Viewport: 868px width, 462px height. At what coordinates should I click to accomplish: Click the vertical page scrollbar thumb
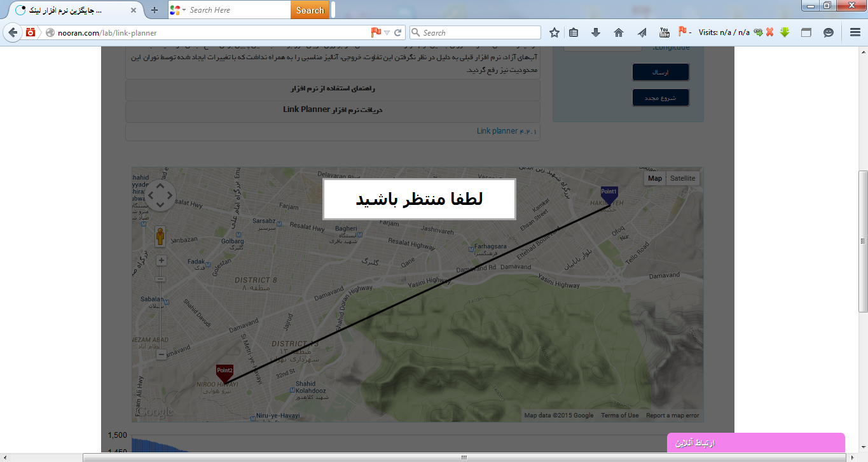point(863,241)
